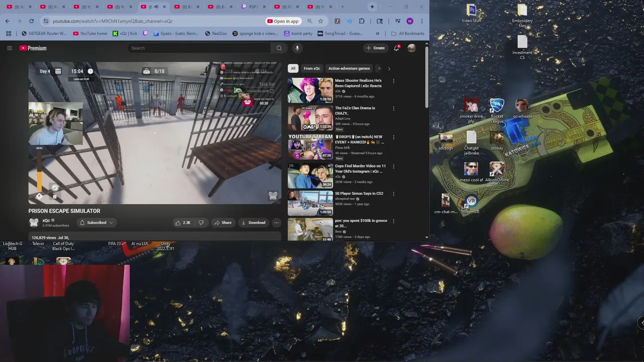Image resolution: width=644 pixels, height=362 pixels.
Task: Open options menu for FaZe Clan Drama video
Action: tap(393, 108)
